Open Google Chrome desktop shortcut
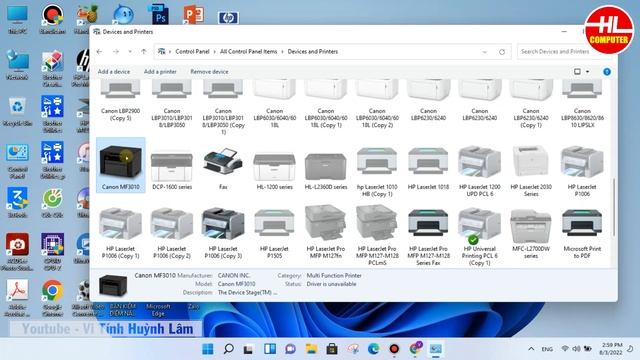Screen dimensions: 640x360 pyautogui.click(x=52, y=298)
